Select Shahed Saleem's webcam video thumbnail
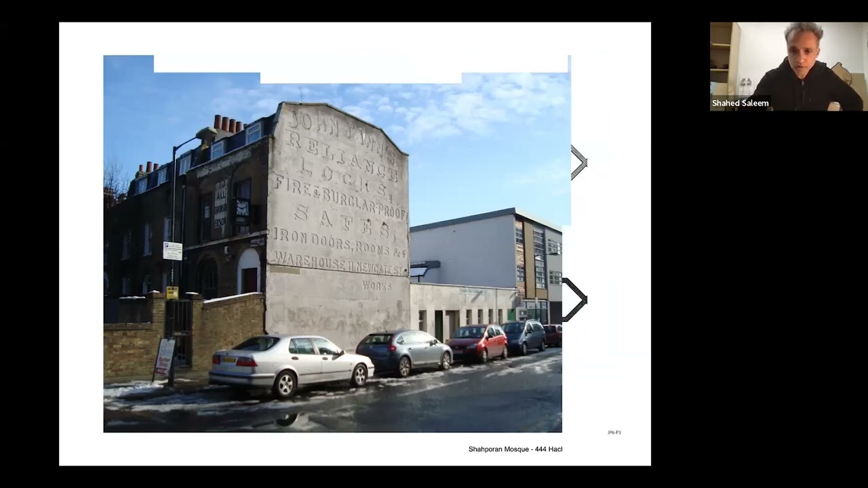The height and width of the screenshot is (488, 868). [x=789, y=66]
